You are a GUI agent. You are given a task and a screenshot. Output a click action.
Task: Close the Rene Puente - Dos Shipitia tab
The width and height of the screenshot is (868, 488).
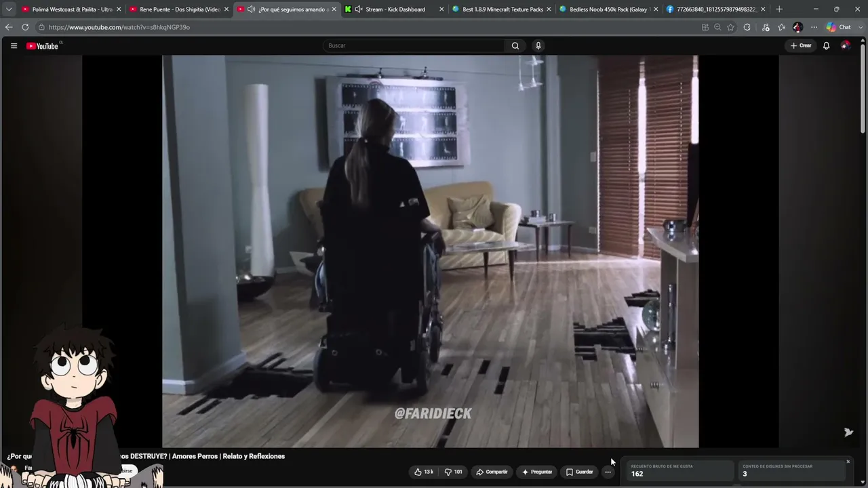click(226, 9)
